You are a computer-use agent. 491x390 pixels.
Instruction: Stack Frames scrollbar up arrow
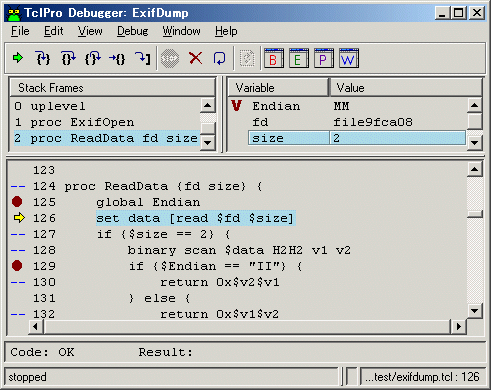208,105
